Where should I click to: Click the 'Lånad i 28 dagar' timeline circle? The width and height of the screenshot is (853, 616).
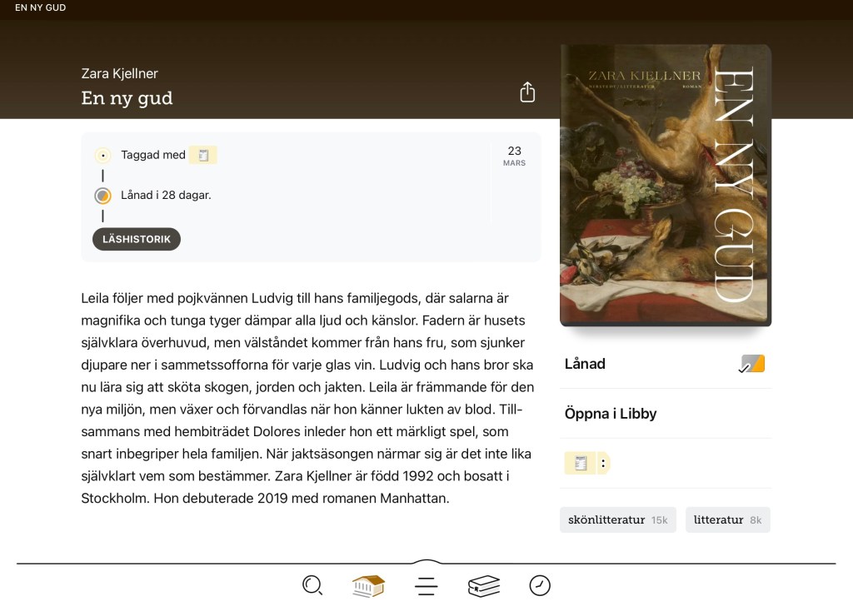102,196
